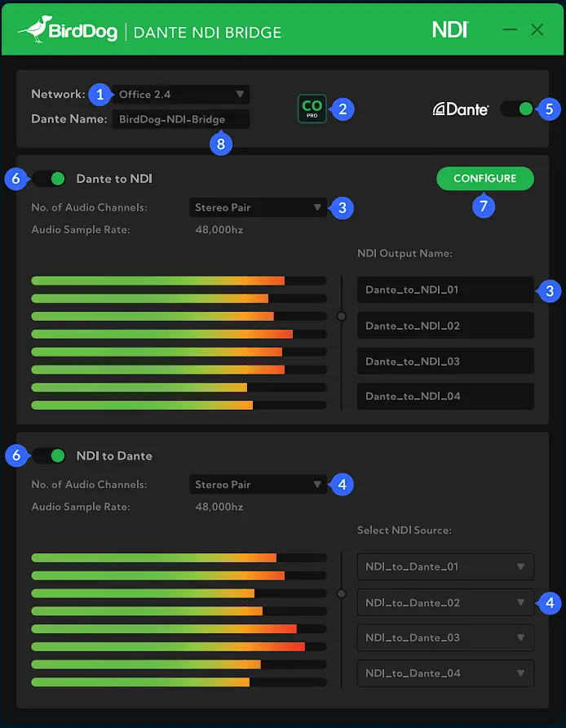Click the 'Select NDI Source:' label
Image resolution: width=566 pixels, height=728 pixels.
[x=405, y=530]
